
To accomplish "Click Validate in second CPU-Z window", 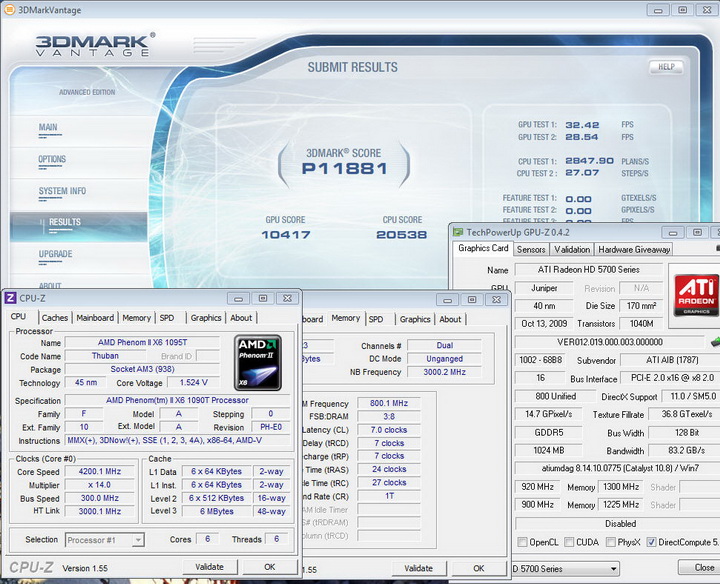I will 418,568.
